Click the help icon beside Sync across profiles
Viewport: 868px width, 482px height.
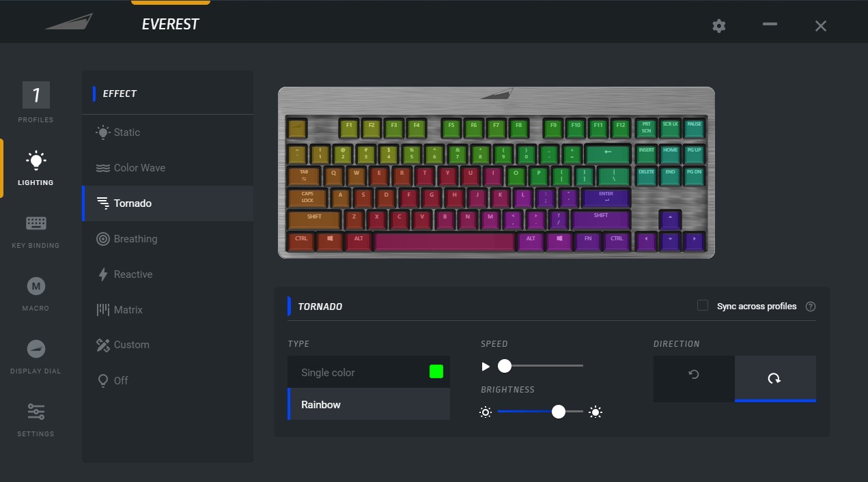(x=811, y=307)
